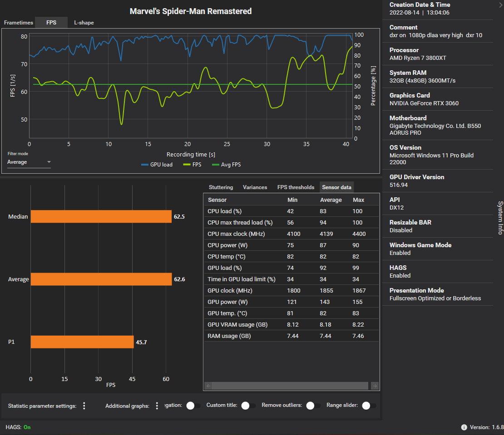This screenshot has height=435, width=504.
Task: Open Additional graphs three-dot menu
Action: [x=157, y=406]
